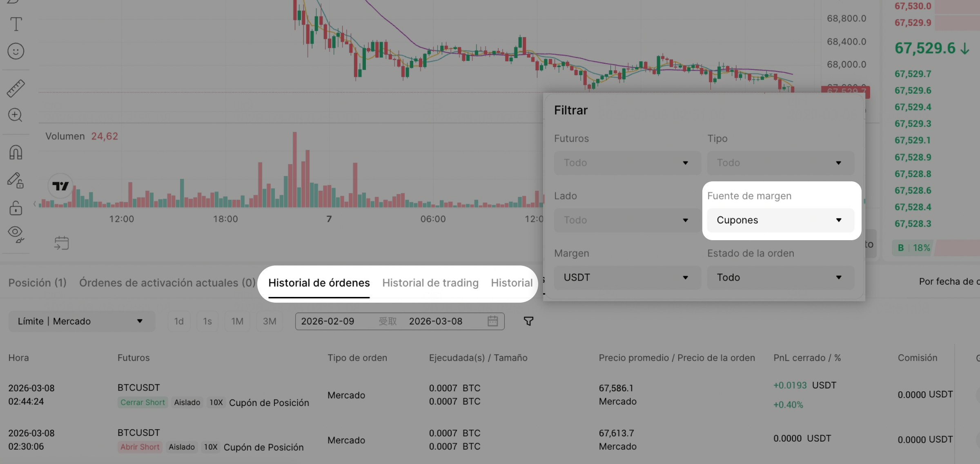Choose the 1M time range button
The height and width of the screenshot is (464, 980).
(237, 321)
